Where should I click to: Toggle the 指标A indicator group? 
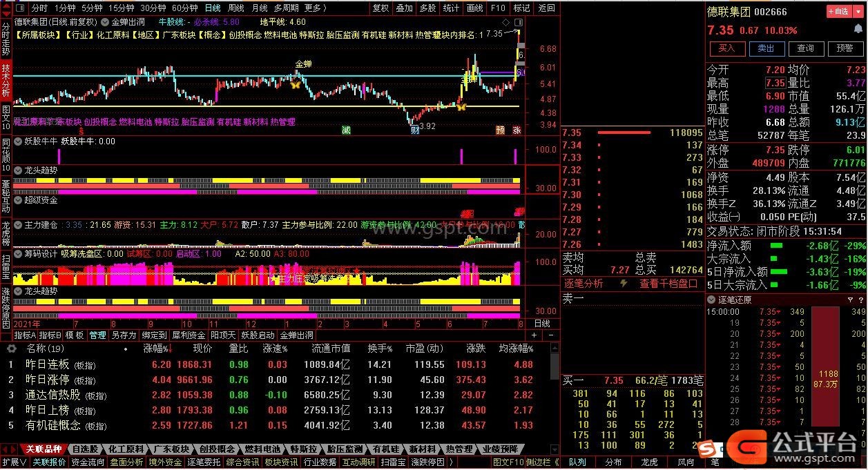point(25,335)
